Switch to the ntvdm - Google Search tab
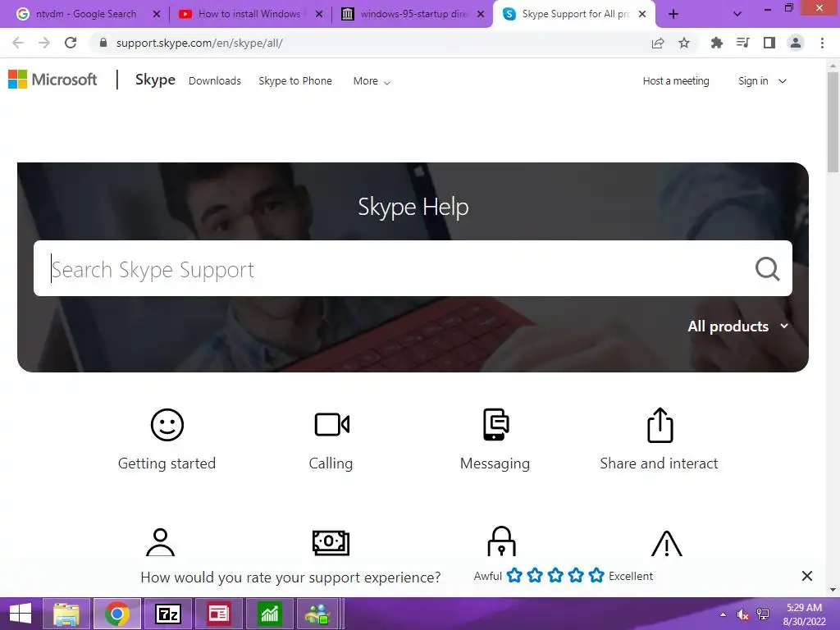Image resolution: width=840 pixels, height=630 pixels. [x=85, y=14]
